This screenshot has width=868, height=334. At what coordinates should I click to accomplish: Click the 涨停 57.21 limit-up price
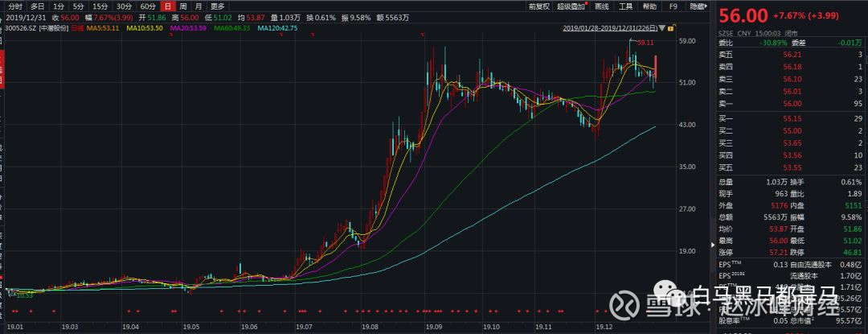[778, 251]
